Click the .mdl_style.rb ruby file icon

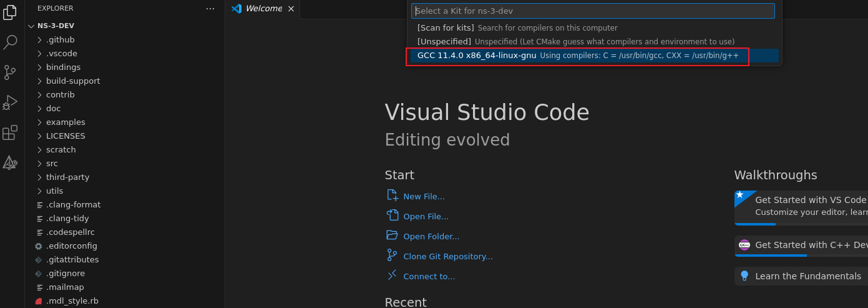[39, 301]
